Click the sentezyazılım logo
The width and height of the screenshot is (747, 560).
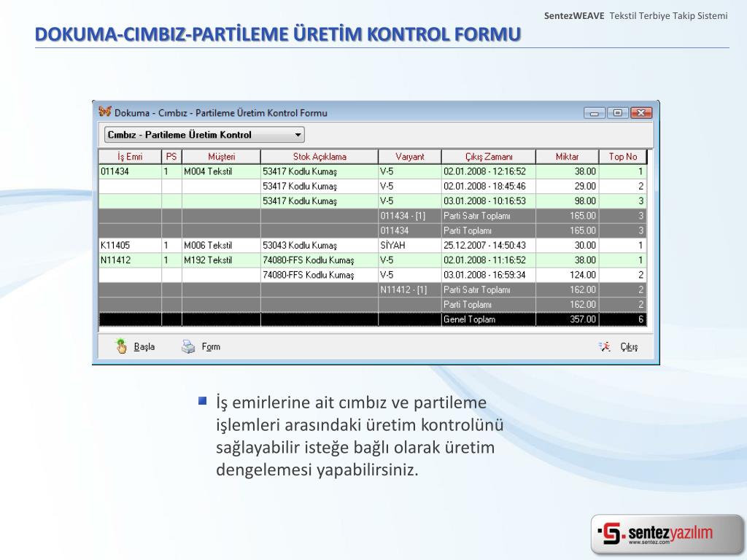(667, 534)
